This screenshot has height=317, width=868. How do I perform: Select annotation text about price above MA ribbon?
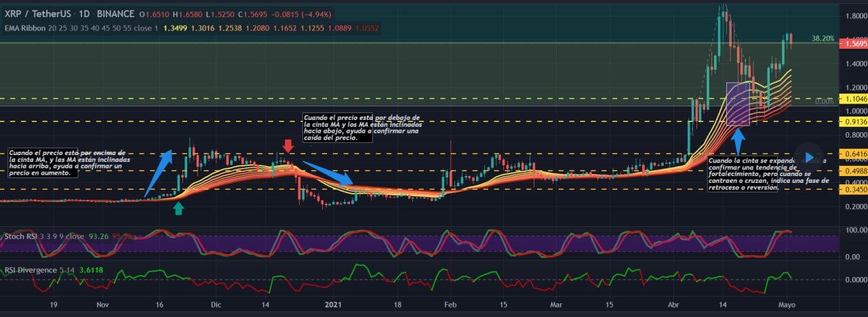coord(67,163)
